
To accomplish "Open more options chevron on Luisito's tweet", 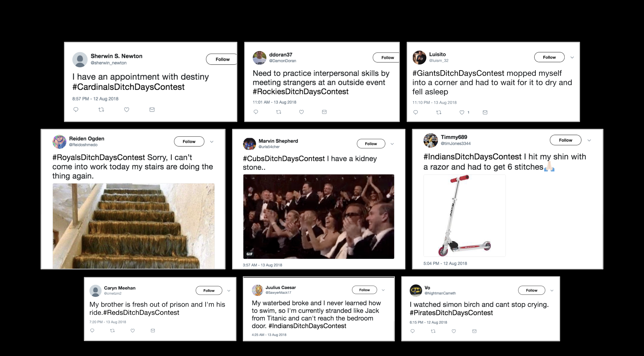I will [x=572, y=58].
